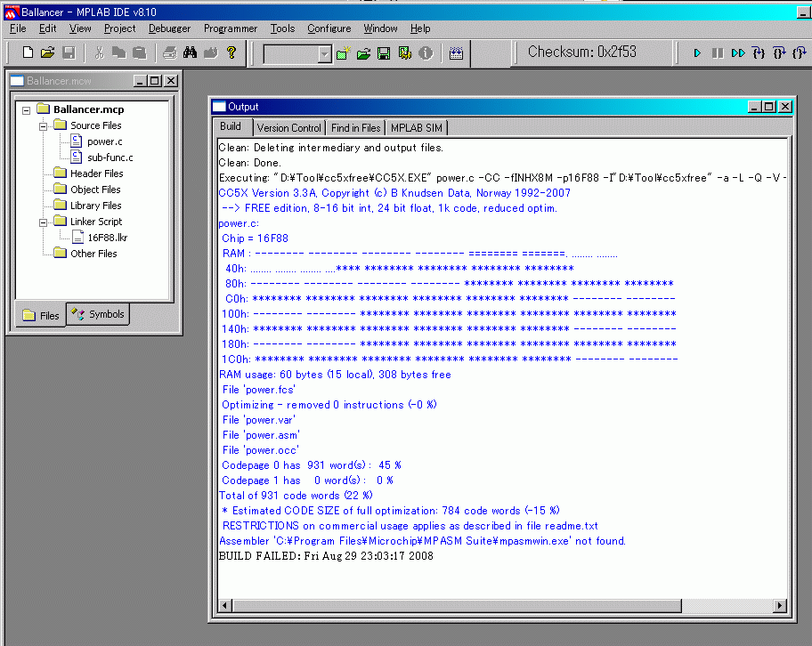Screen dimensions: 812x646
Task: Click the New Project icon
Action: [344, 52]
